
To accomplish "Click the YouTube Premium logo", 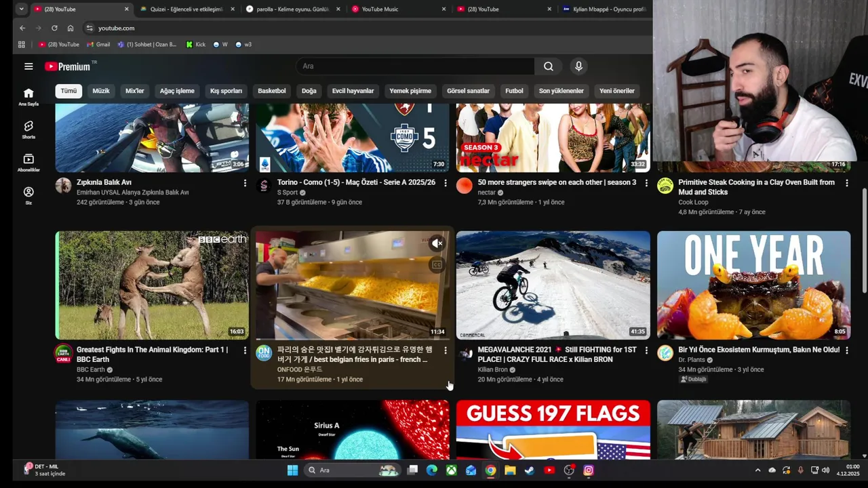I will [68, 66].
